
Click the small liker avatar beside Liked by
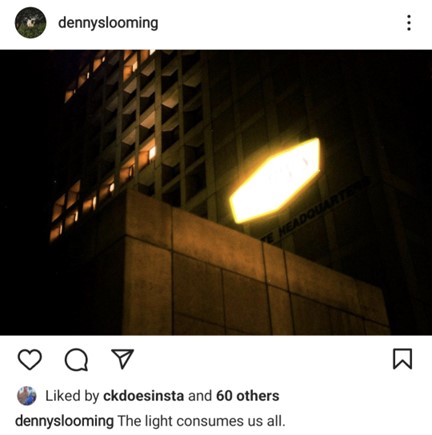27,396
